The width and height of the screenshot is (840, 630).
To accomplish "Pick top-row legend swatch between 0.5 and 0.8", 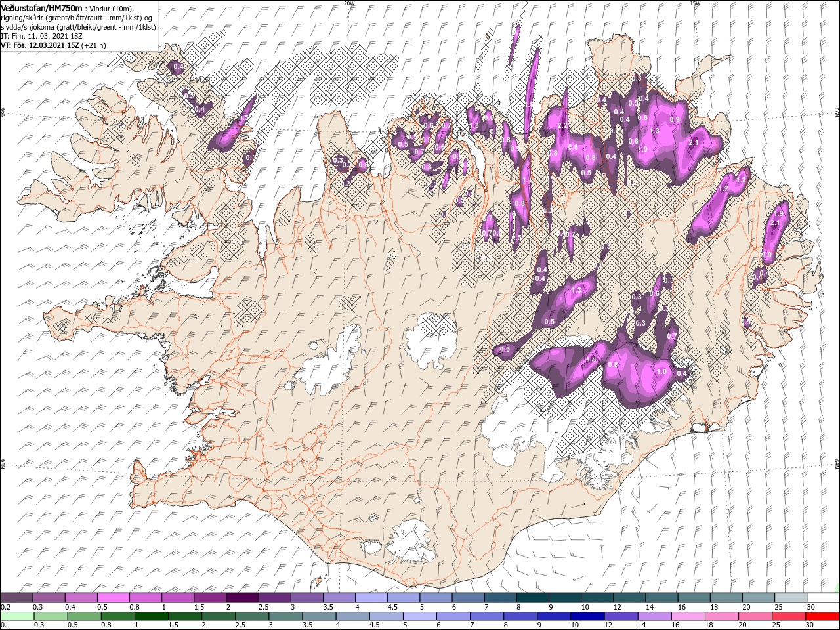I will pyautogui.click(x=114, y=598).
